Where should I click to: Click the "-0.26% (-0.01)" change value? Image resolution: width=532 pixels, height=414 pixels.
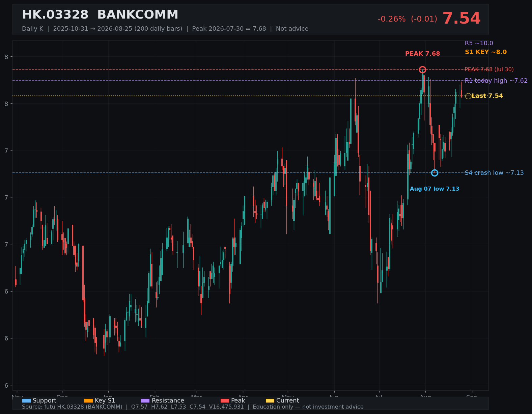tap(408, 19)
